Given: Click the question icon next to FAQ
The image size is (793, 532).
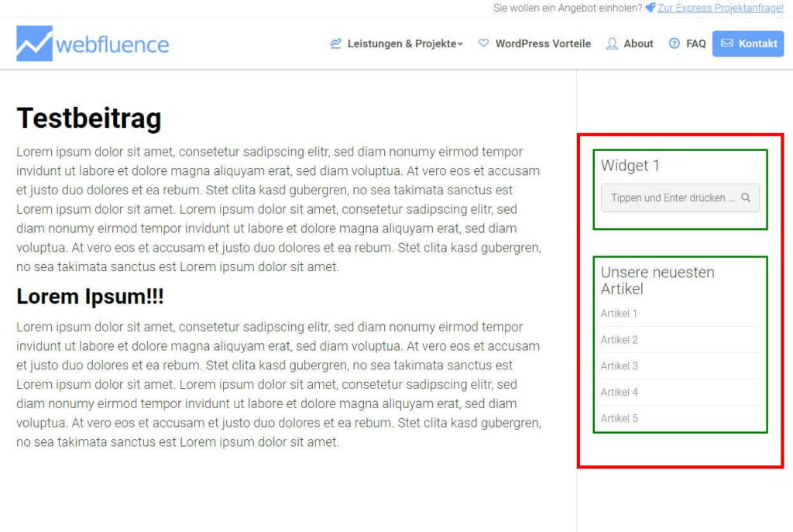Looking at the screenshot, I should click(676, 44).
